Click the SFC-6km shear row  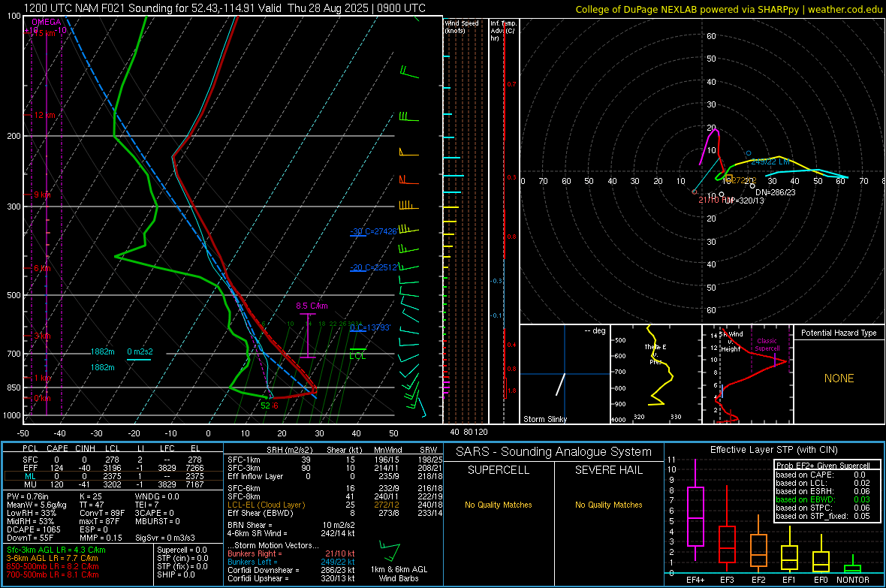tap(335, 488)
